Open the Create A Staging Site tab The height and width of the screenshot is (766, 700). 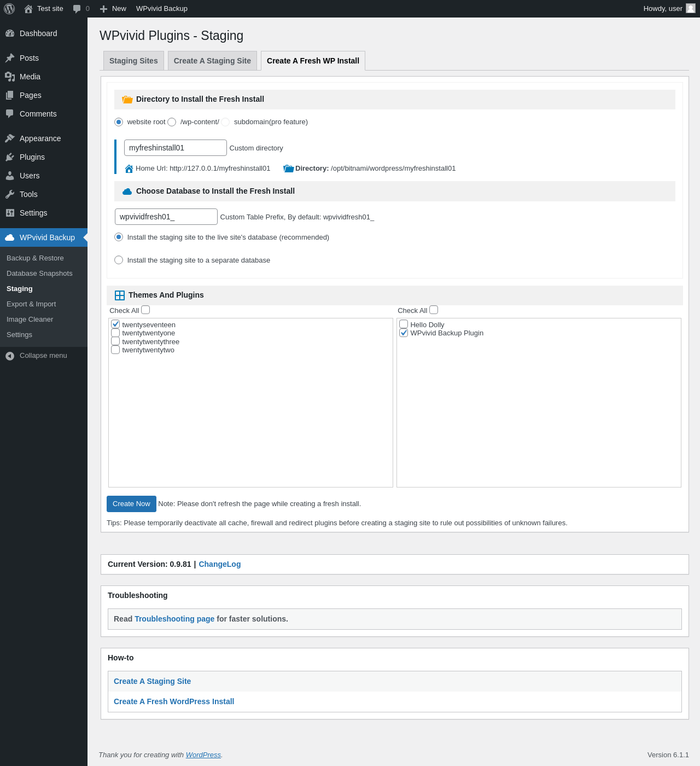(x=212, y=61)
